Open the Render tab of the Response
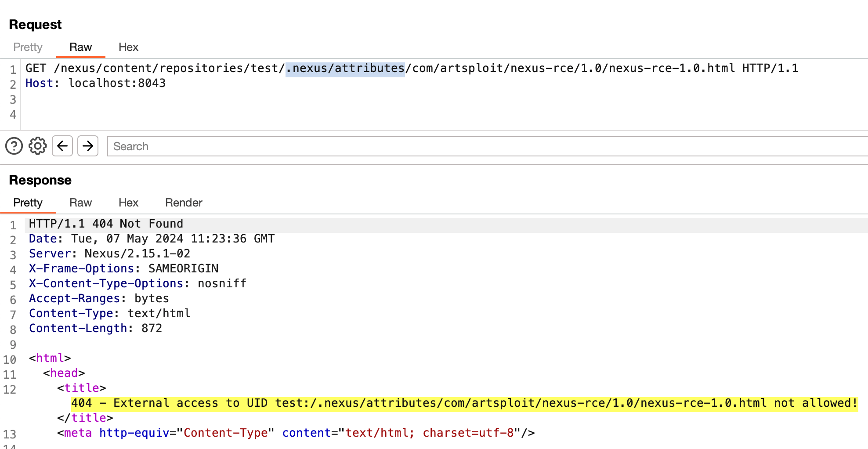 (x=184, y=203)
